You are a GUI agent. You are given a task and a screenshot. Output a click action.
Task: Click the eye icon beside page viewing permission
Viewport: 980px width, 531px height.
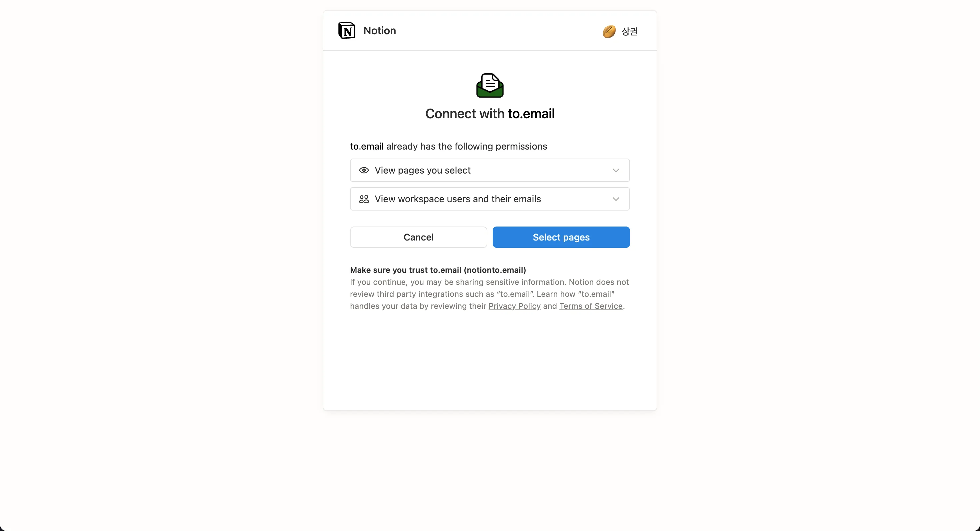pos(364,170)
